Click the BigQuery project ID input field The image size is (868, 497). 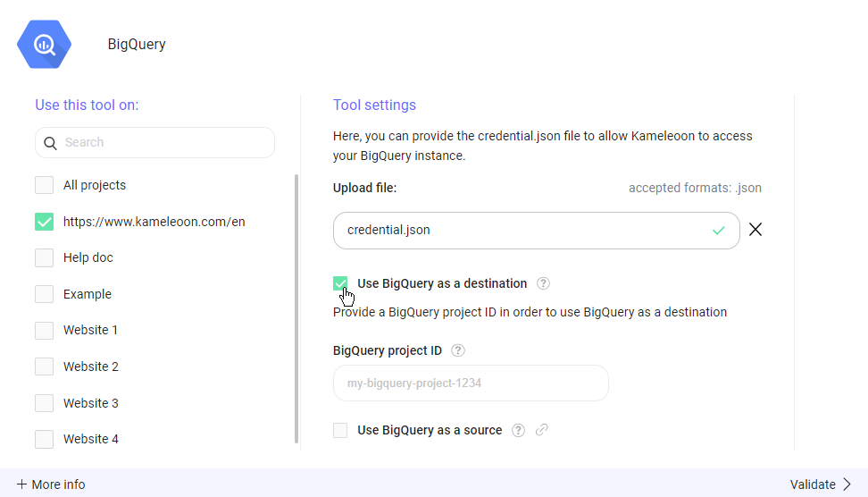[471, 383]
